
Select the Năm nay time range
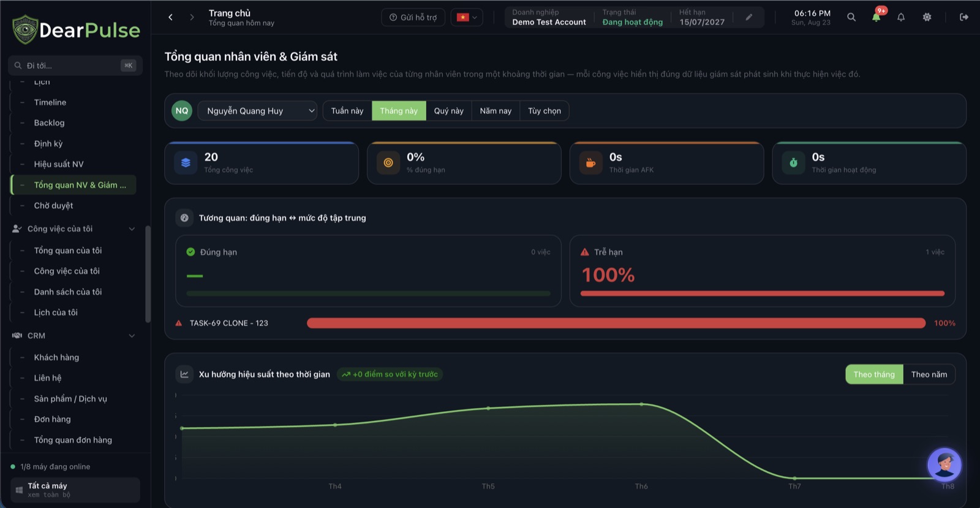[x=496, y=111]
